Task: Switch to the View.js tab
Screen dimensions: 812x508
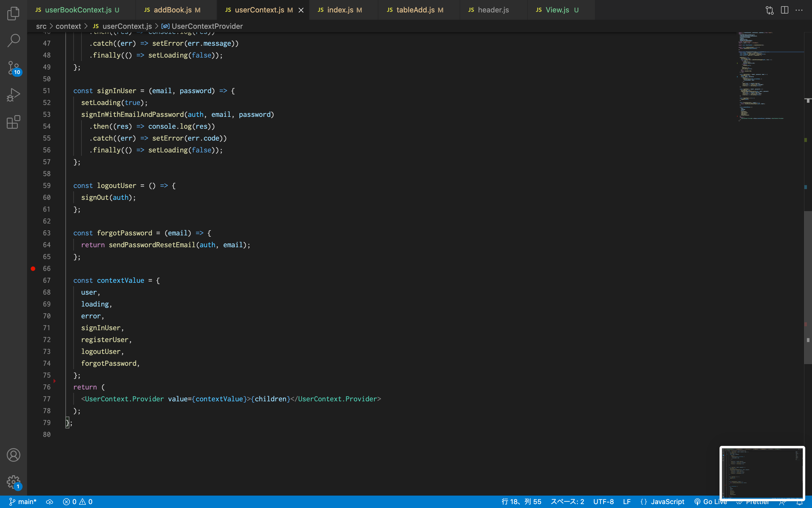Action: tap(561, 10)
